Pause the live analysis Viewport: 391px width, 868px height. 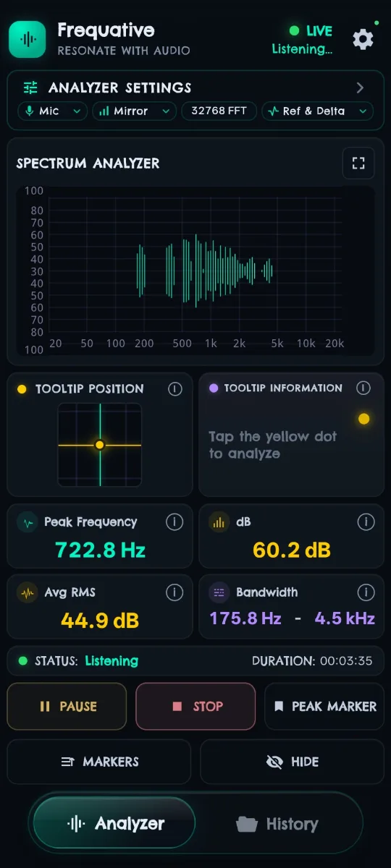tap(67, 706)
